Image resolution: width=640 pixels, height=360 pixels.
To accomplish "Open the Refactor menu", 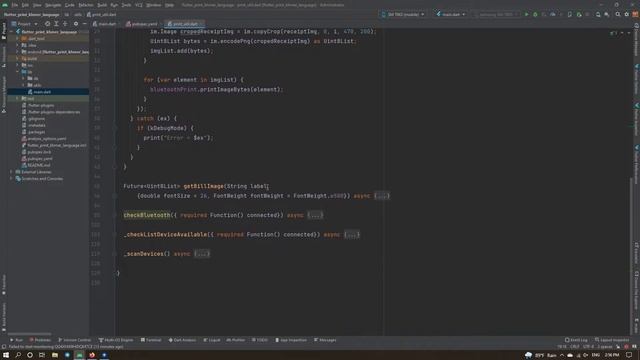I will coord(86,5).
